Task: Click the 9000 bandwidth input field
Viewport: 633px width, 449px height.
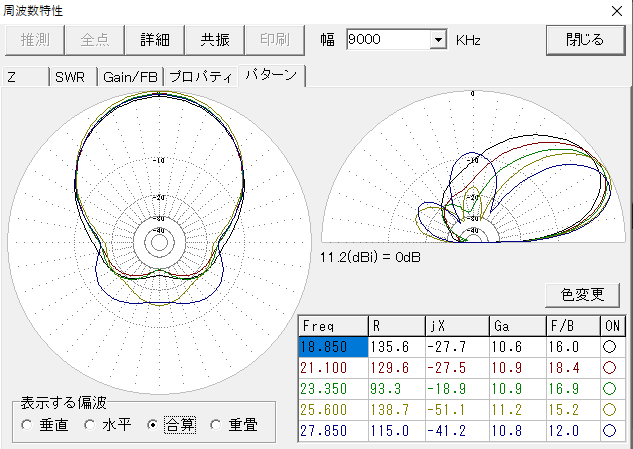Action: (386, 40)
